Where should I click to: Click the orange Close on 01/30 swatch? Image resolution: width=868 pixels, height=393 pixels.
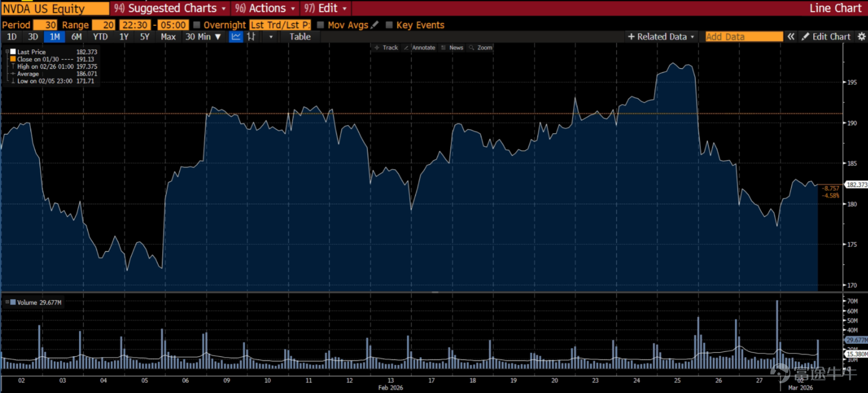pyautogui.click(x=13, y=59)
